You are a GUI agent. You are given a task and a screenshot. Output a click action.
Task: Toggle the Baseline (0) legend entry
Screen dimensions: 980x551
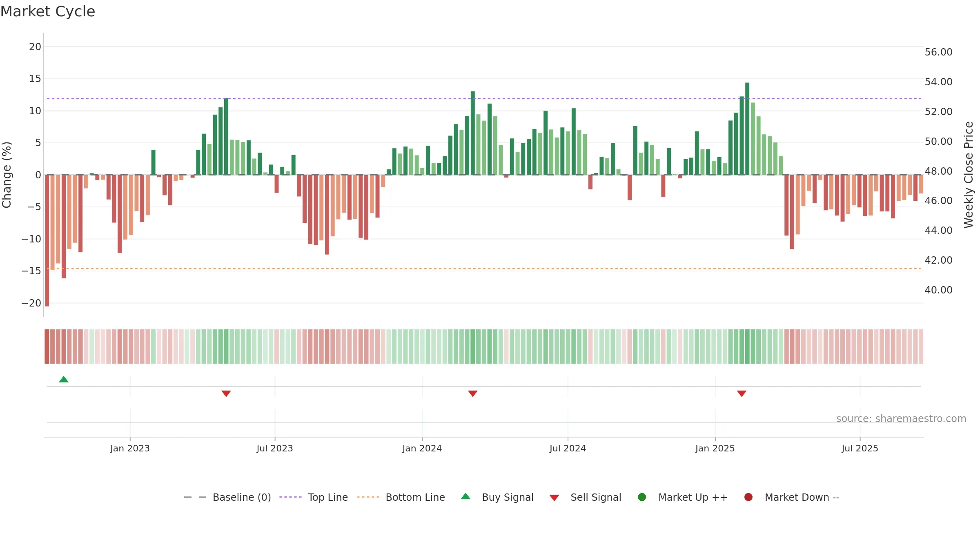[x=227, y=497]
